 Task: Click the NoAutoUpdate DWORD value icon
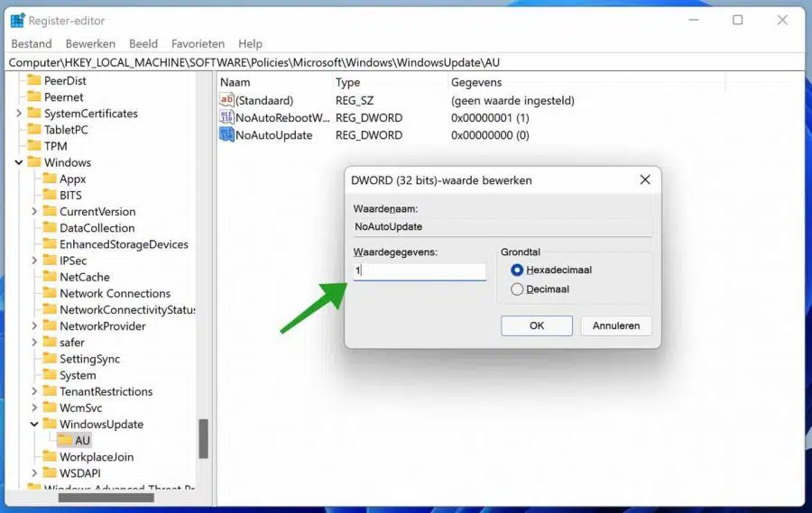226,135
